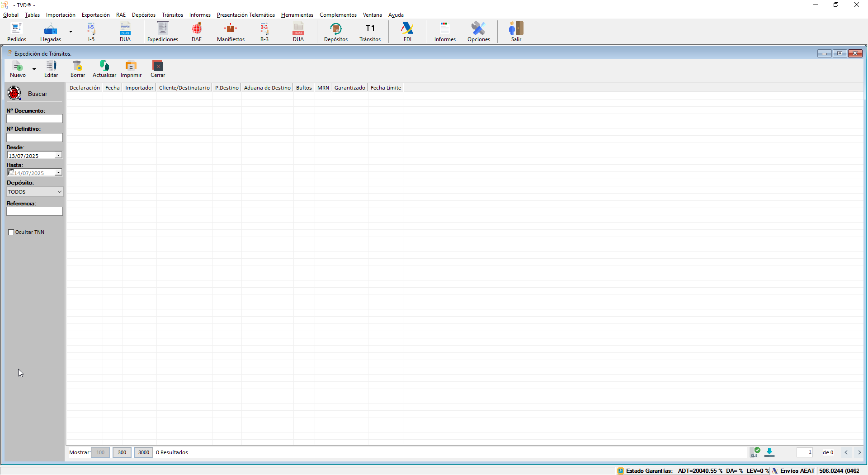Click the Buscar search button
Image resolution: width=868 pixels, height=475 pixels.
pos(28,94)
